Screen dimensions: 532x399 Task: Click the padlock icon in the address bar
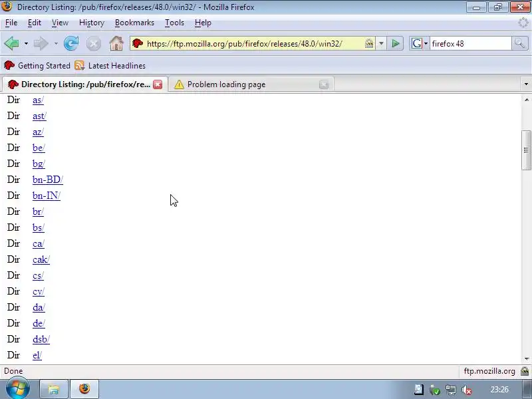(369, 43)
